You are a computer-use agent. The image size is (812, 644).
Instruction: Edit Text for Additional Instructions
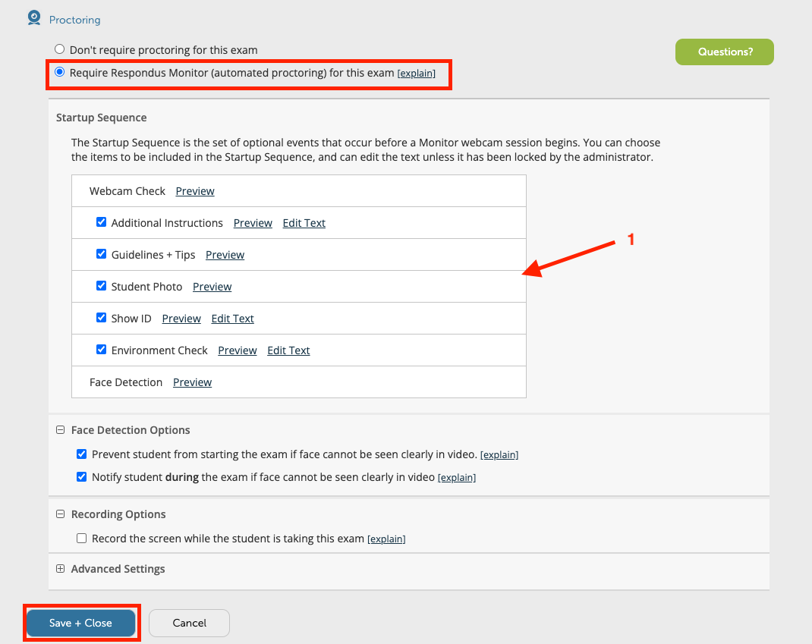[304, 223]
